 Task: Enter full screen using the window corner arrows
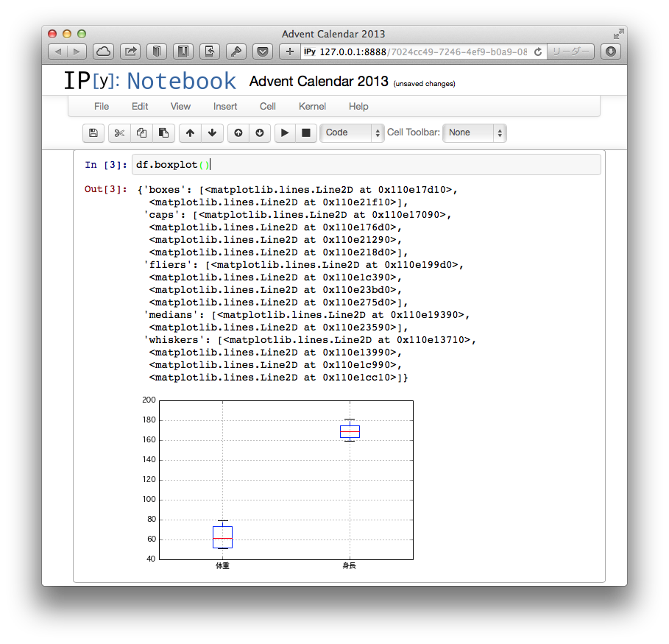pos(618,34)
